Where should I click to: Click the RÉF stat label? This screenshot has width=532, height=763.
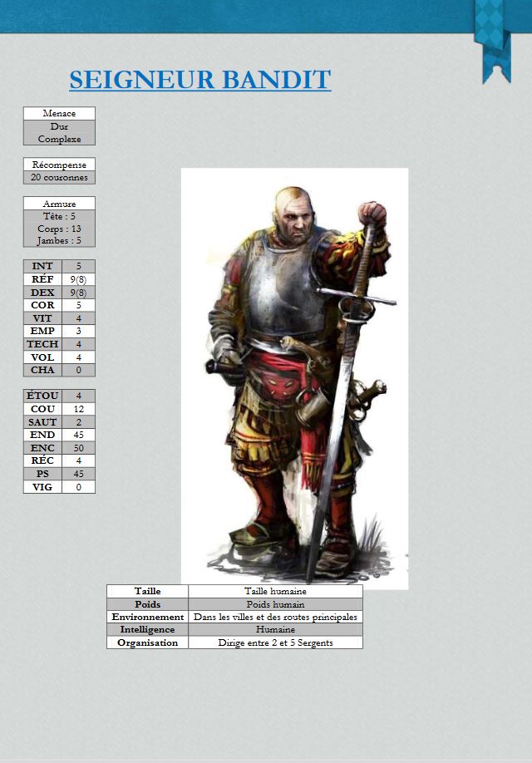point(43,279)
